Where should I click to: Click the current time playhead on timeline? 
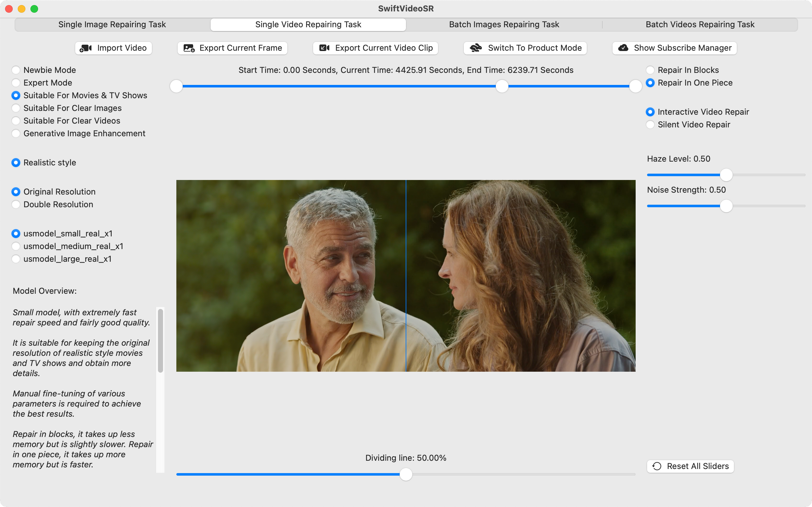[502, 86]
